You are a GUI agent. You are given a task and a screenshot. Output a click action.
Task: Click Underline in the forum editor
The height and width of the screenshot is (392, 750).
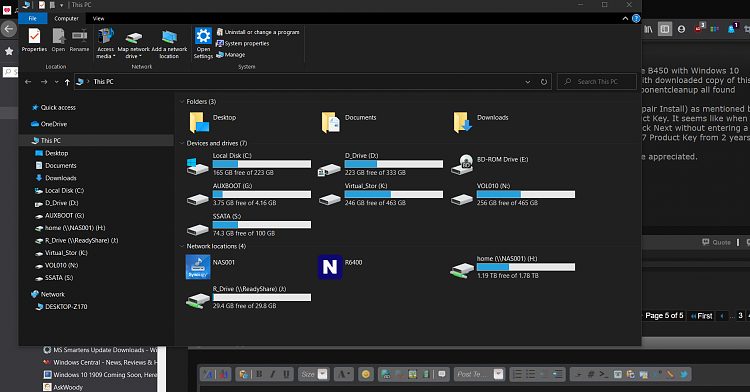[x=286, y=374]
